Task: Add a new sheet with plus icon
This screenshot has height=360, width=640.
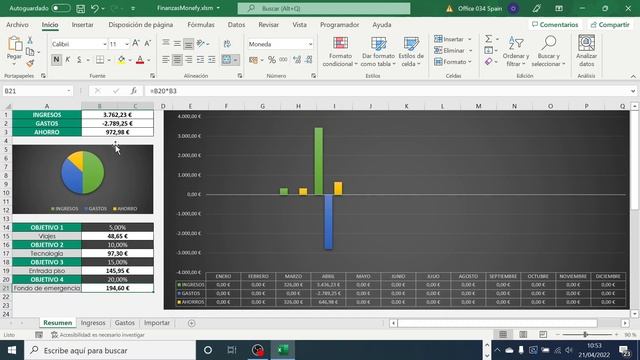Action: click(191, 323)
